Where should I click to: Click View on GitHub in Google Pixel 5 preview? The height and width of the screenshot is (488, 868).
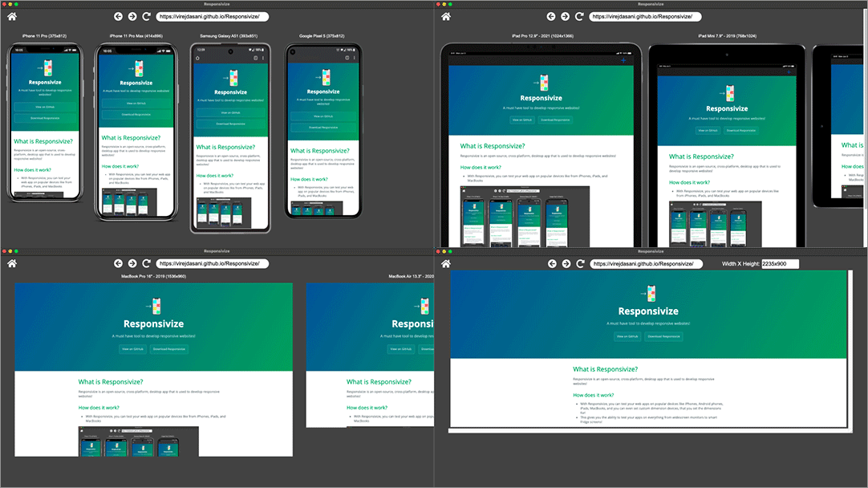[323, 116]
